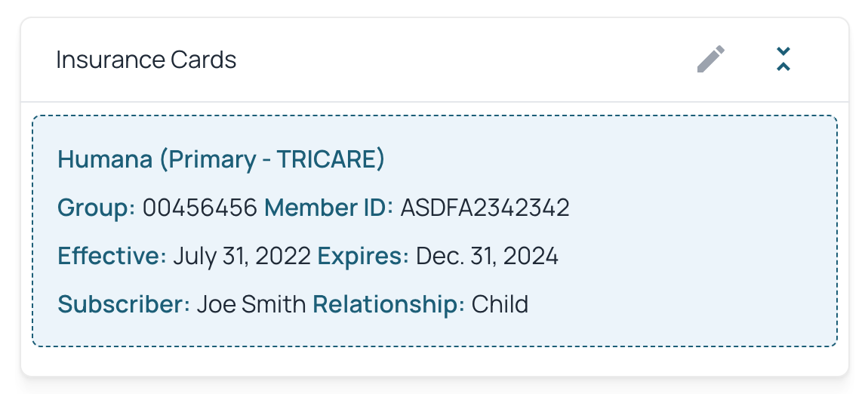The height and width of the screenshot is (394, 868).
Task: Click the Expires label
Action: click(x=363, y=257)
